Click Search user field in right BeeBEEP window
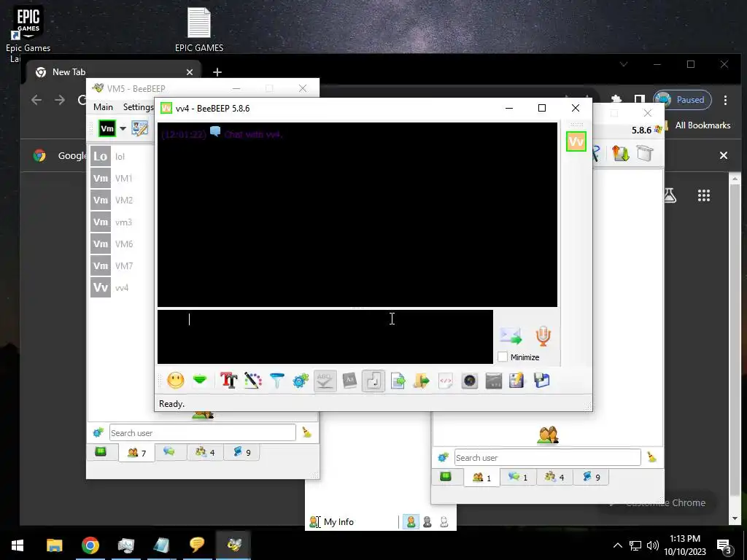This screenshot has width=747, height=560. 547,458
